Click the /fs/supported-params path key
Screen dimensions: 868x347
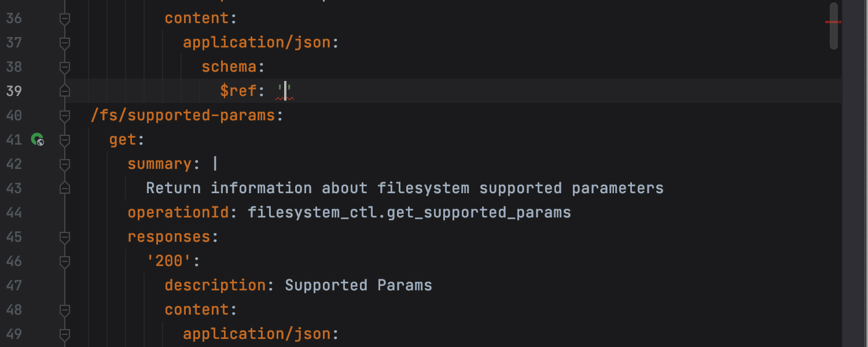pos(182,115)
